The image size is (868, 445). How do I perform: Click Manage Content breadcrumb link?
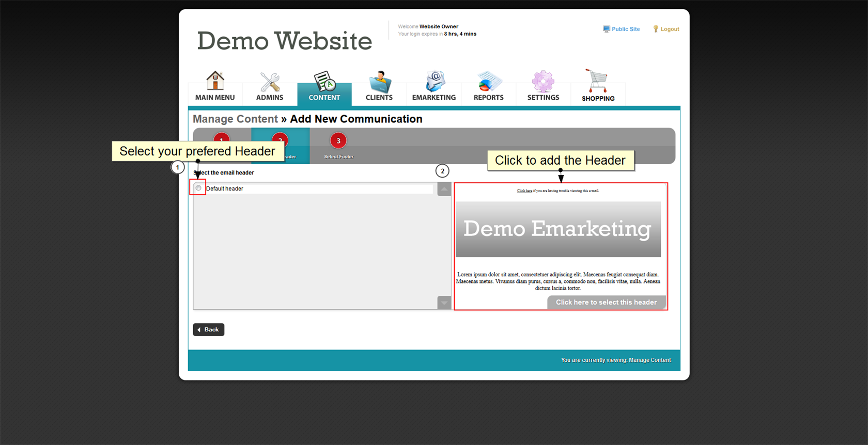point(235,119)
